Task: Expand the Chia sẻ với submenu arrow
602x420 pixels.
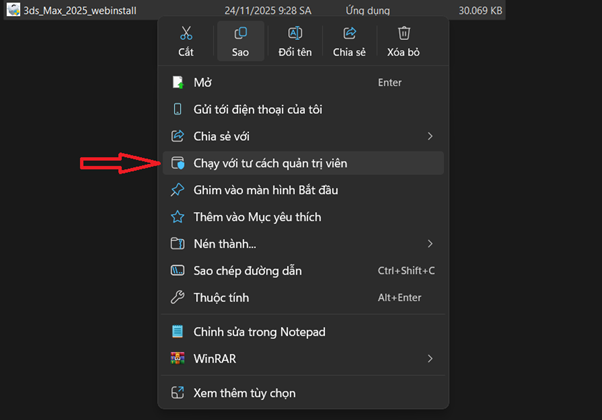Action: pos(430,136)
